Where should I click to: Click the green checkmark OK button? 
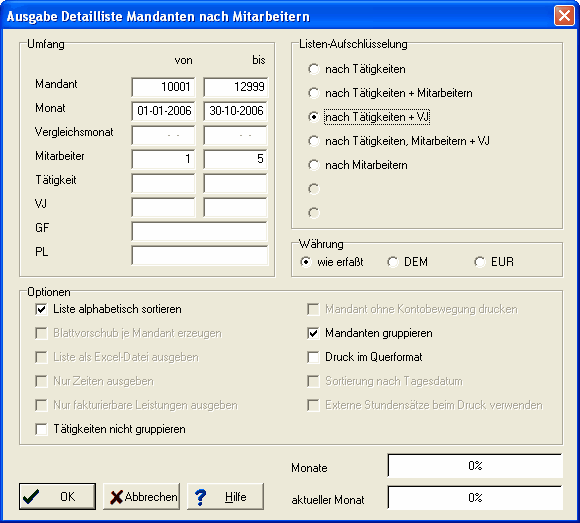(x=57, y=496)
